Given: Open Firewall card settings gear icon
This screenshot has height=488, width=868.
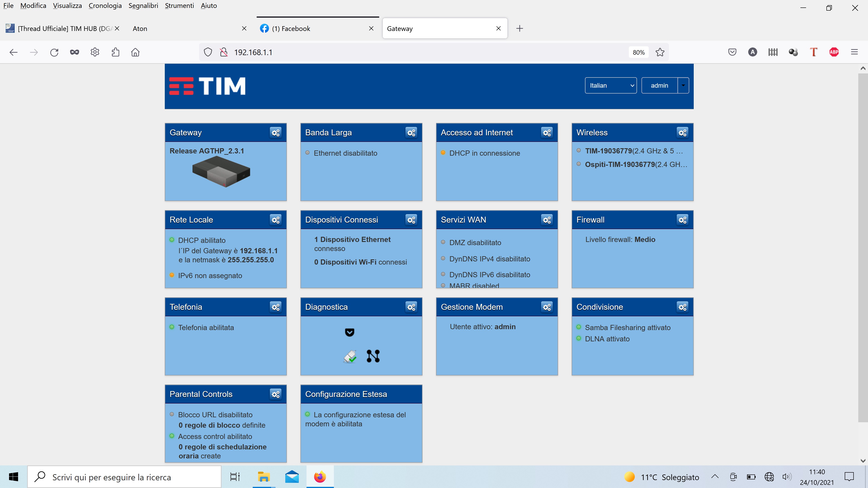Looking at the screenshot, I should (x=682, y=220).
